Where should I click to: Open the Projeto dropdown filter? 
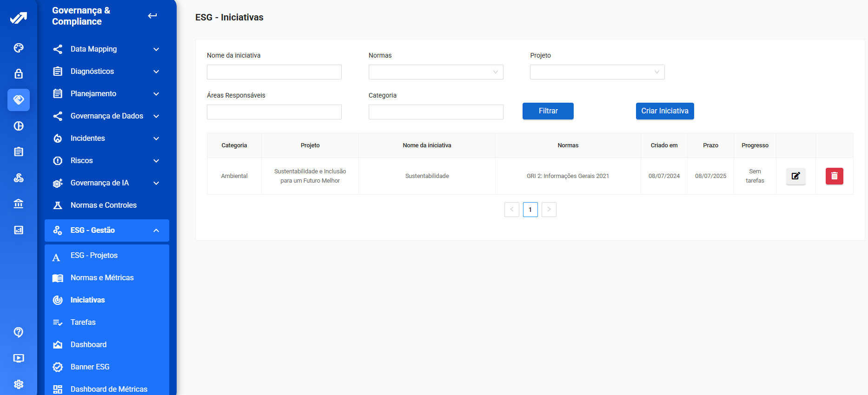[597, 72]
